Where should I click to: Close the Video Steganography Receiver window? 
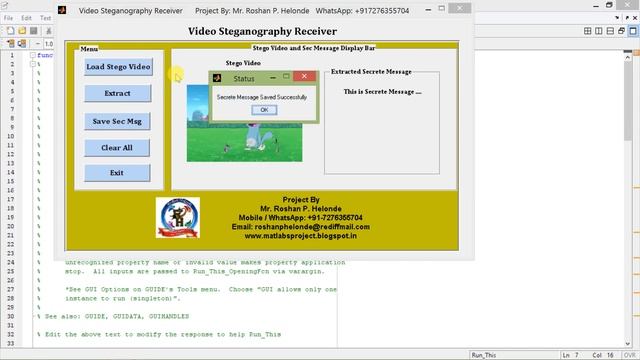point(460,8)
